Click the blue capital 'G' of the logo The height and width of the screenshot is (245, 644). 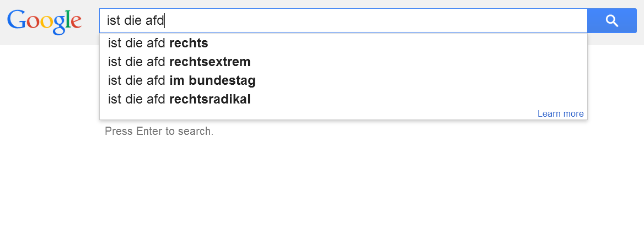click(16, 20)
